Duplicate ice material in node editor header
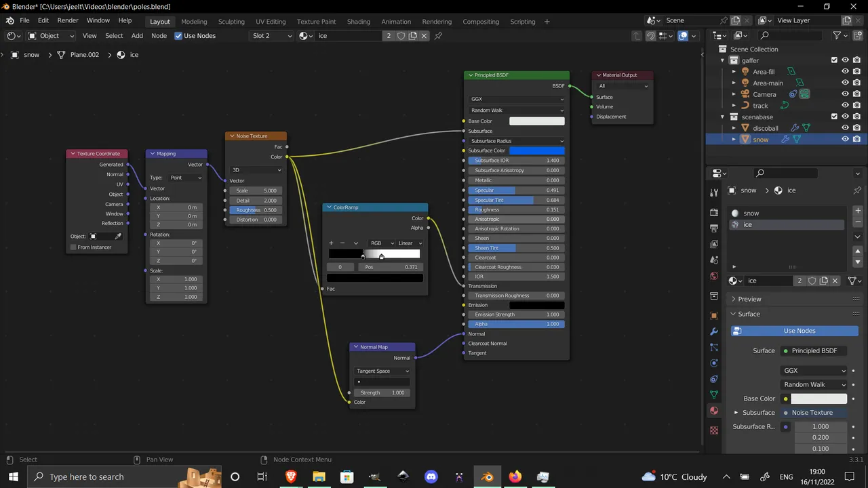 point(412,36)
